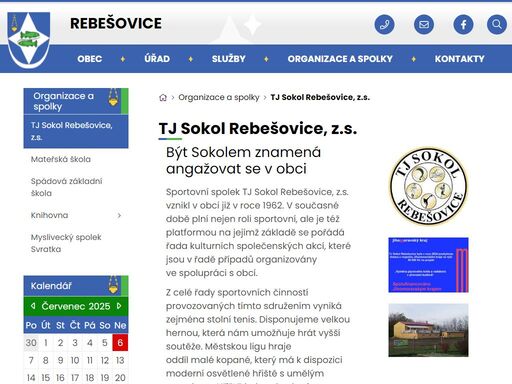Click the phone contact icon
Image resolution: width=512 pixels, height=384 pixels.
[384, 24]
